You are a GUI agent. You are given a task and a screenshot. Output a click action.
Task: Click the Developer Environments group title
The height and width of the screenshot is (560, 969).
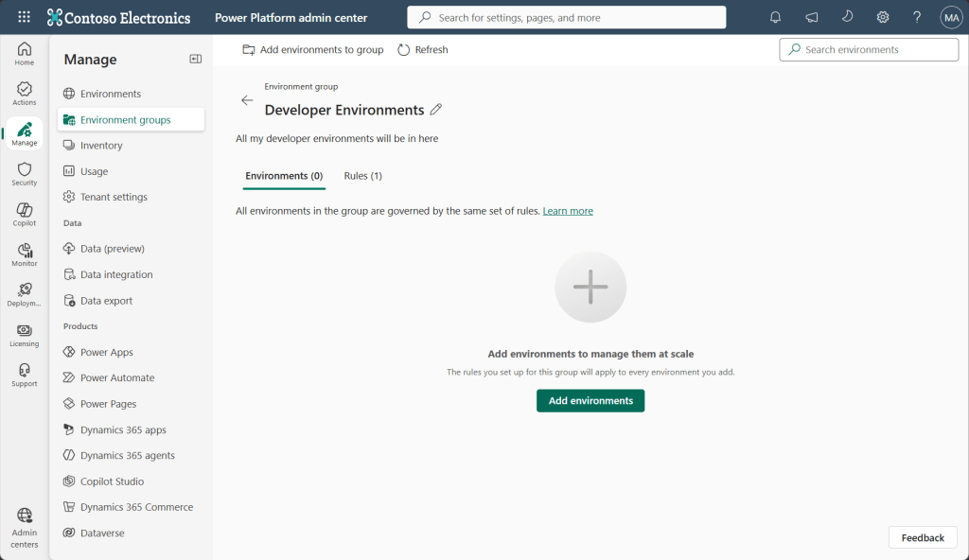pyautogui.click(x=344, y=110)
